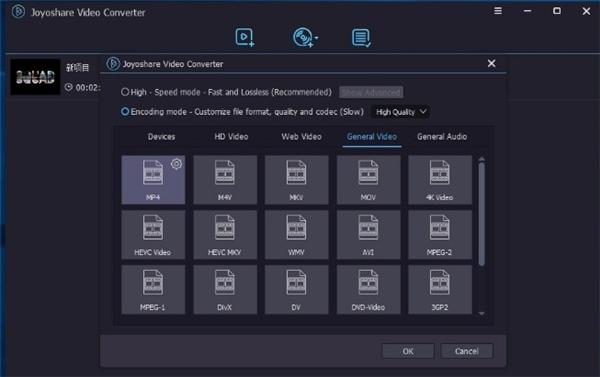
Task: Choose Encoding mode radio button
Action: (x=125, y=111)
